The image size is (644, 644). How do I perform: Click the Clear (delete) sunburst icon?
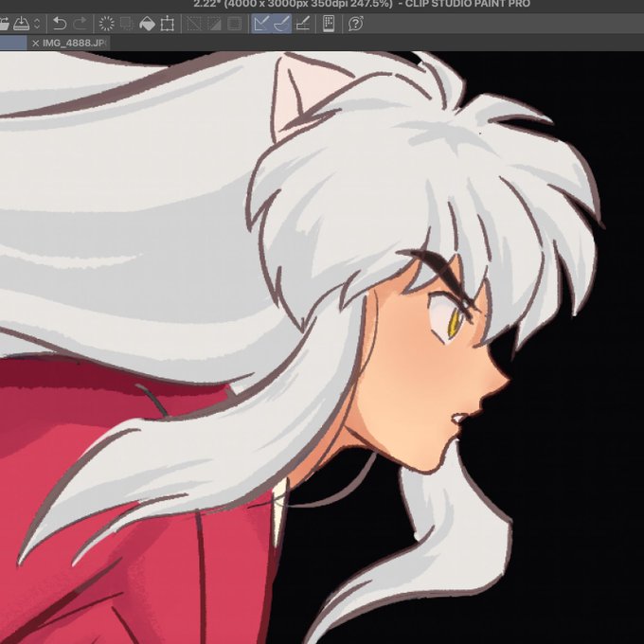(107, 24)
